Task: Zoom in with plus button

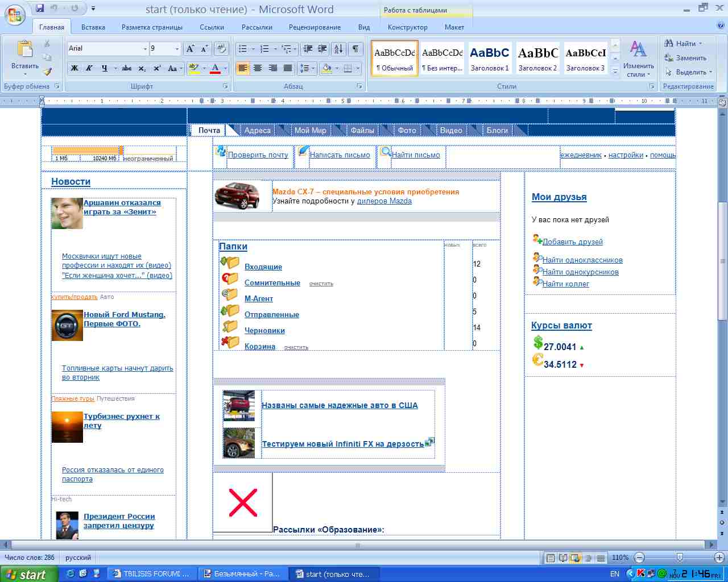Action: 719,558
